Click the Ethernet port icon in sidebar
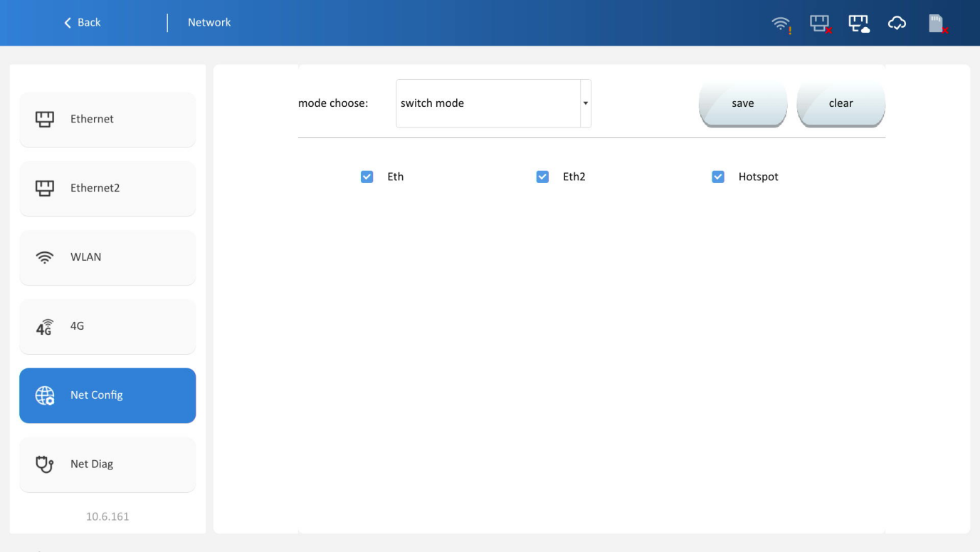The image size is (980, 552). tap(45, 119)
